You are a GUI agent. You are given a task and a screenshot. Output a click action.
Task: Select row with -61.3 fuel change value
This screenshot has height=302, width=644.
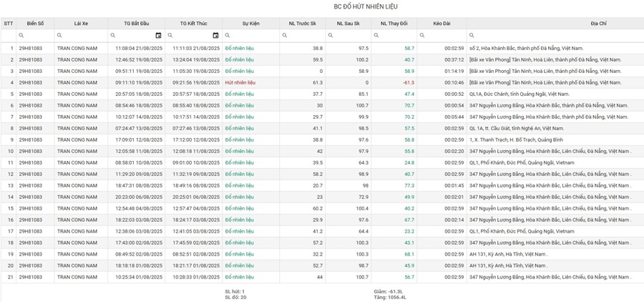(408, 83)
